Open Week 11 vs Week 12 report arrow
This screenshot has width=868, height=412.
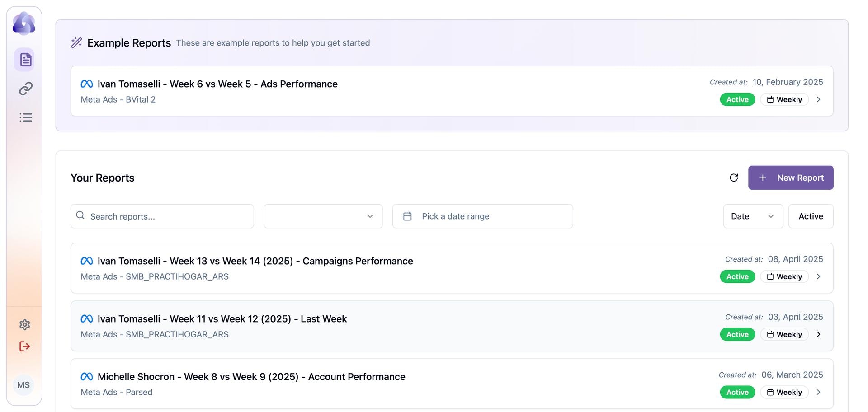[818, 334]
